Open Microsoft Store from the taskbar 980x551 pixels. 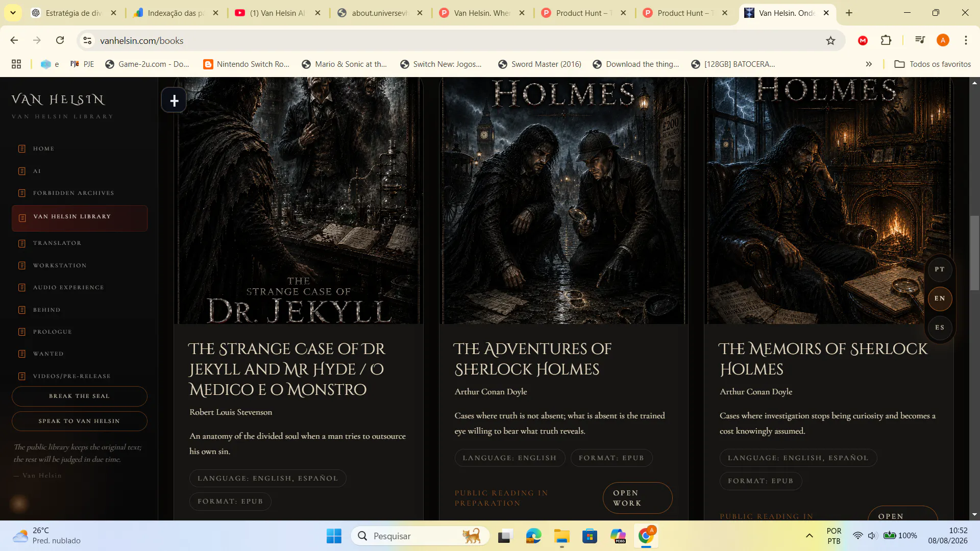click(590, 536)
